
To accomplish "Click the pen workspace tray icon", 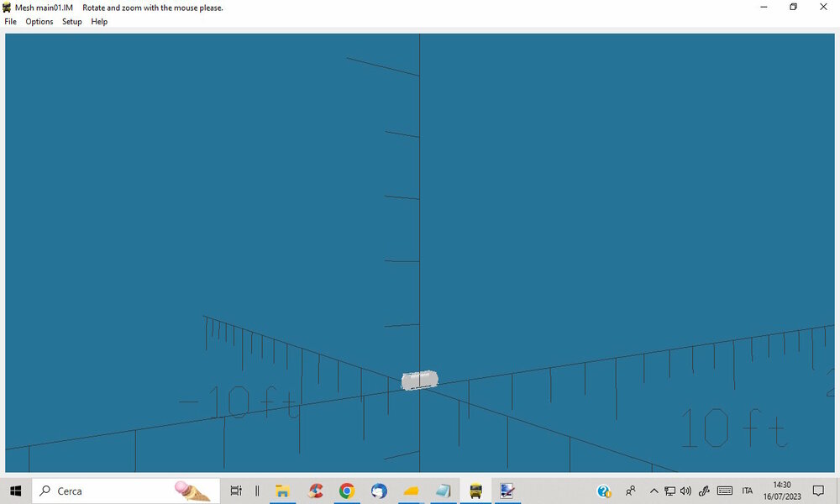I will [704, 491].
